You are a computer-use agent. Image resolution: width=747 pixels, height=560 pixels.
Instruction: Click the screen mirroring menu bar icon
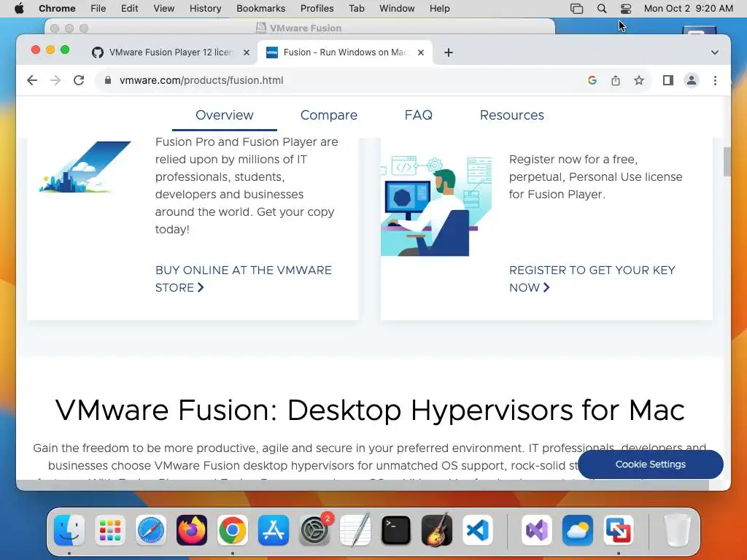pyautogui.click(x=576, y=9)
